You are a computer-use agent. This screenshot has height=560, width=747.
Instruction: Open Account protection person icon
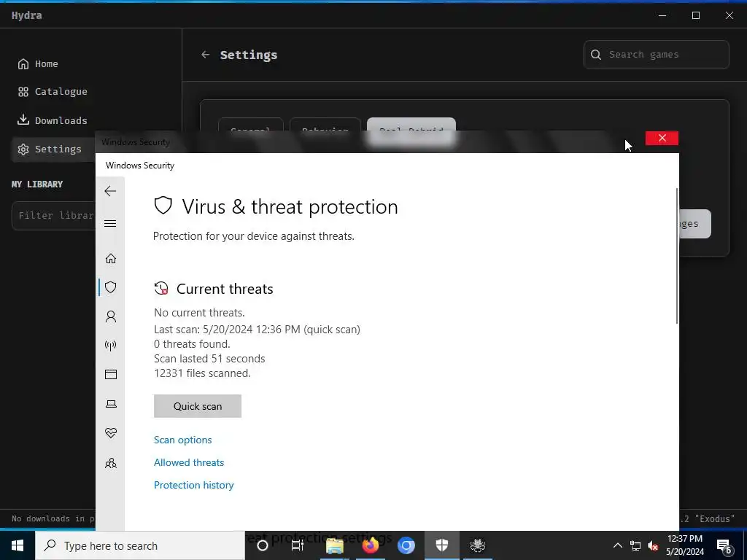pyautogui.click(x=111, y=316)
